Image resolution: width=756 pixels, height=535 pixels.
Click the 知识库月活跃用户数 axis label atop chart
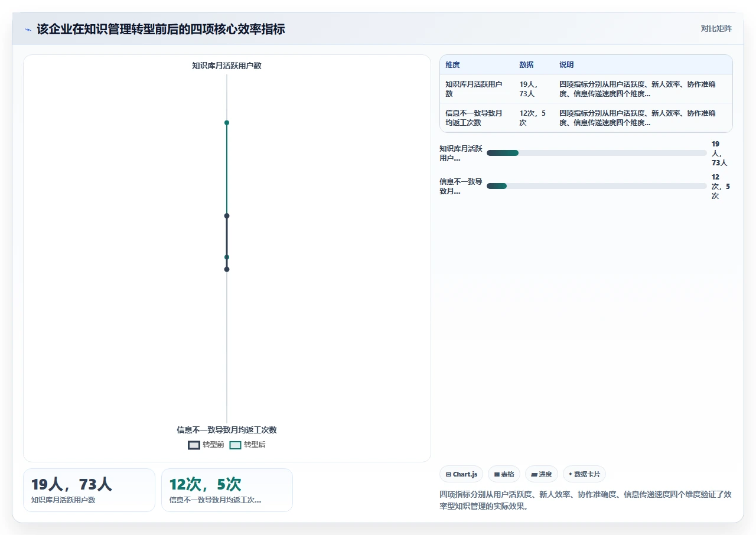coord(227,66)
